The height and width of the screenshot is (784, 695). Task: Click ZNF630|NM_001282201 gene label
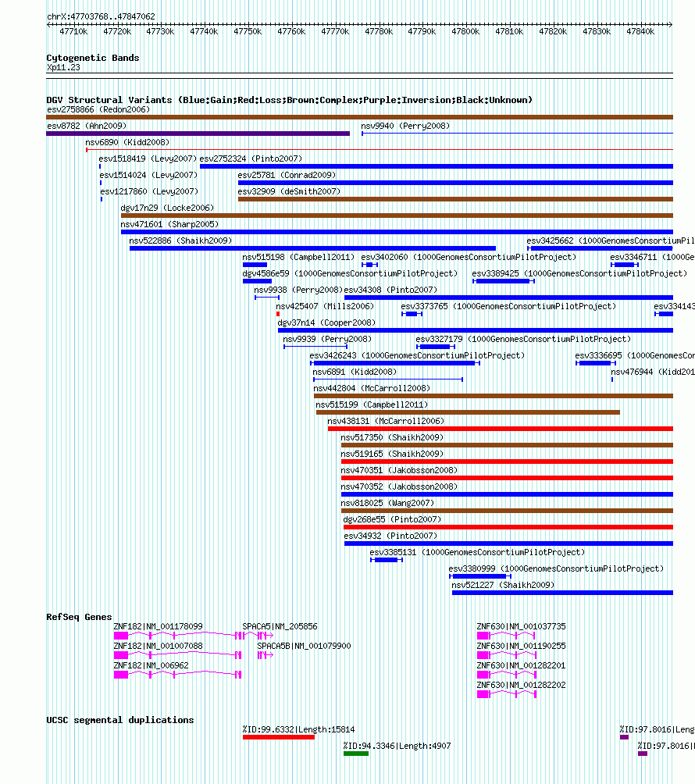[x=522, y=665]
